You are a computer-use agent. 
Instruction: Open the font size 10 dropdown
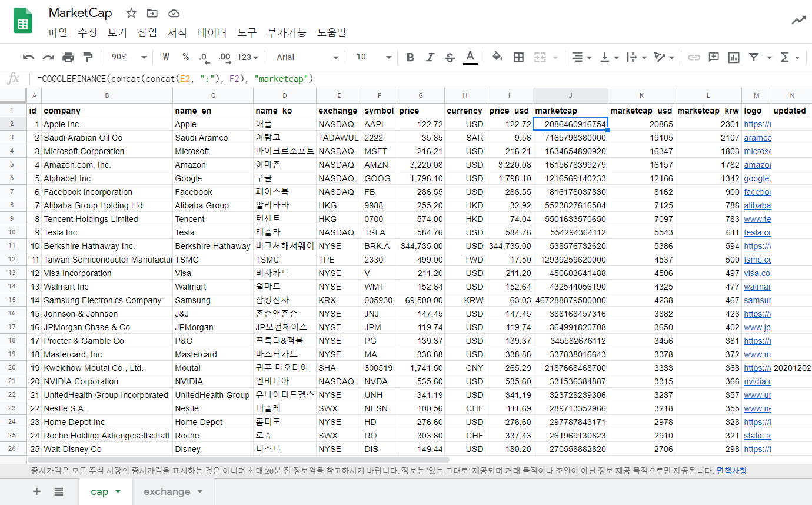(374, 57)
